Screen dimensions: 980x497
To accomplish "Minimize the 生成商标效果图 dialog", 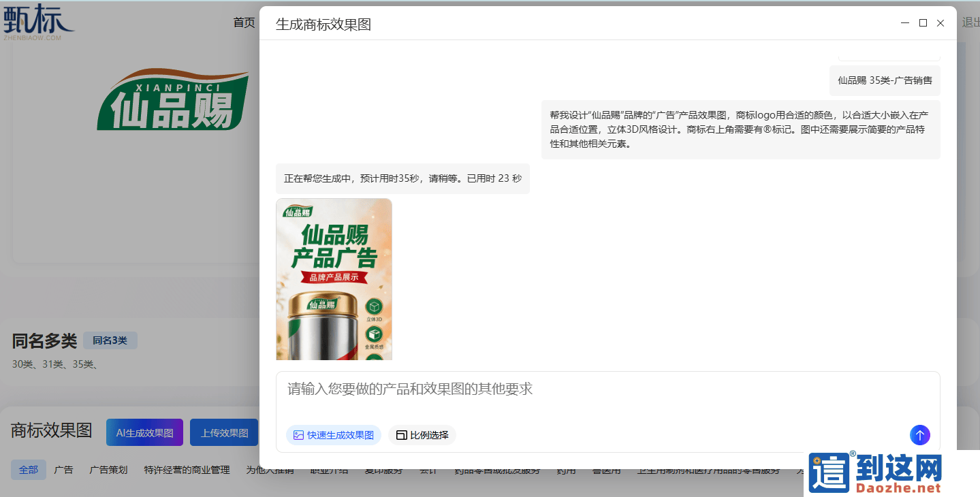I will (x=905, y=23).
